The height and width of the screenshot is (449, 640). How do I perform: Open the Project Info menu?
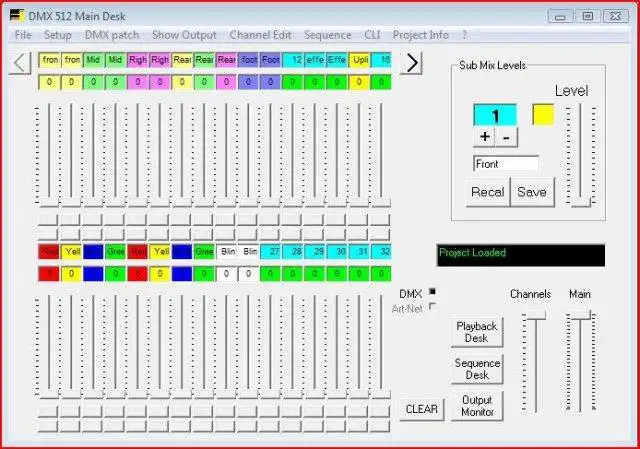(421, 35)
